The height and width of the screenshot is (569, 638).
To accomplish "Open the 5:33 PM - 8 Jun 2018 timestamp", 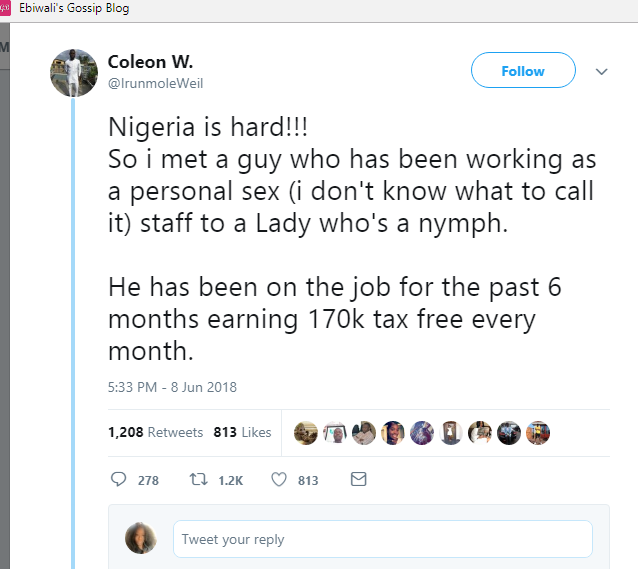I will pos(172,387).
